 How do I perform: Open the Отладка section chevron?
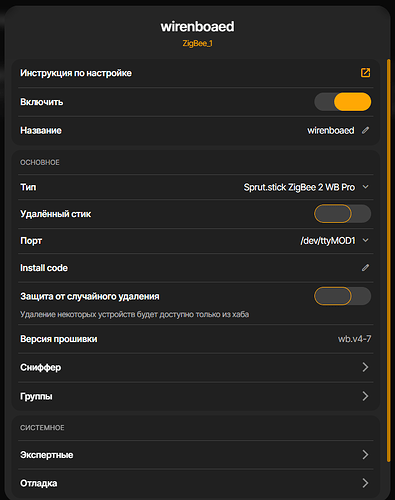coord(365,483)
